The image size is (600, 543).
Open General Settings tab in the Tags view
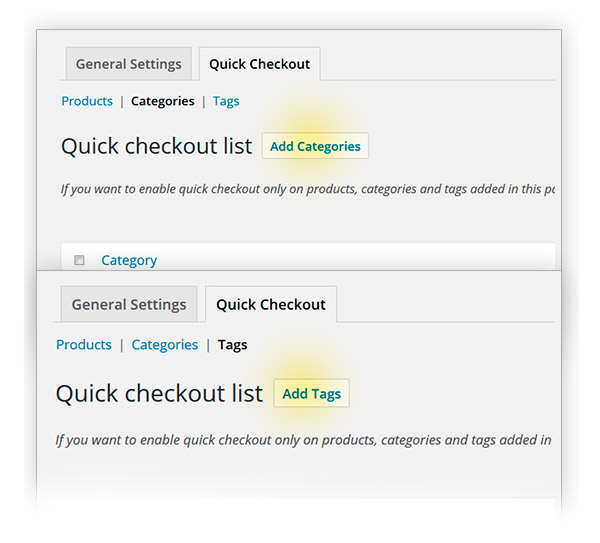click(x=129, y=304)
